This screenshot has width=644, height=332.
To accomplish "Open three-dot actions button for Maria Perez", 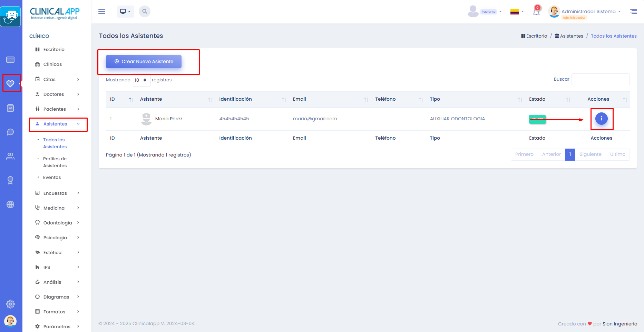I will pyautogui.click(x=601, y=119).
